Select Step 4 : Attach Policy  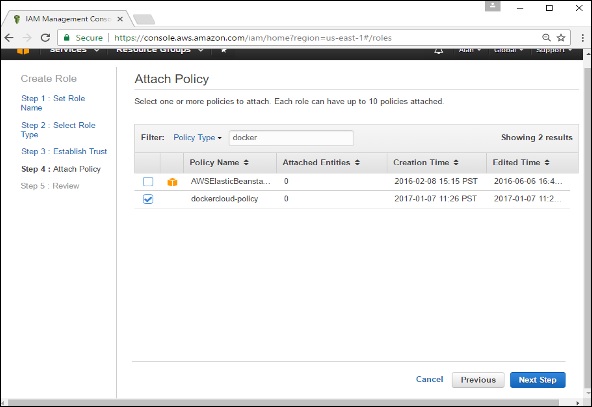[61, 169]
